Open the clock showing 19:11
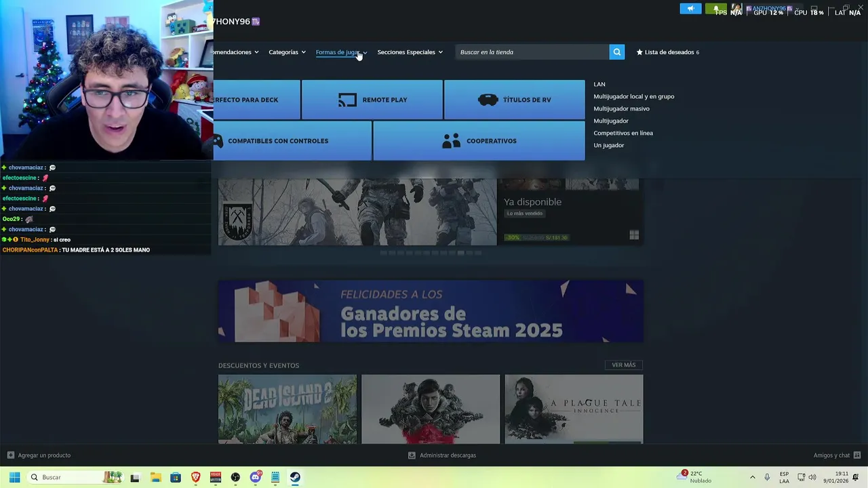868x488 pixels. (836, 477)
